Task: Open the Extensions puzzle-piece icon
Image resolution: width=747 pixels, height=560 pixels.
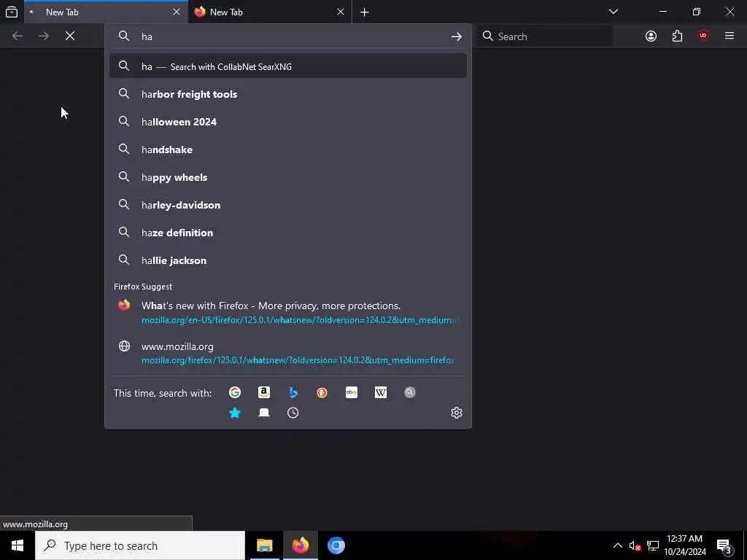Action: [x=677, y=36]
